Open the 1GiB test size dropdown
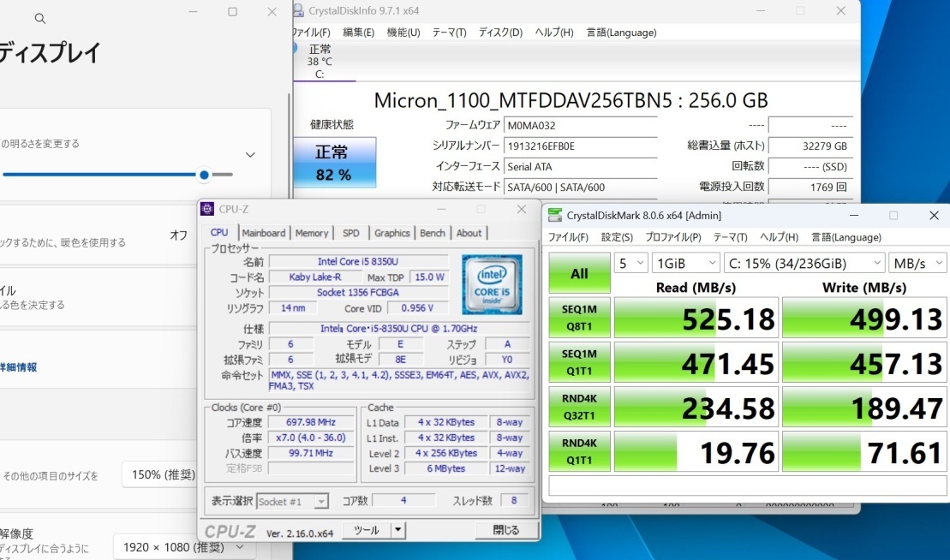Screen dimensions: 950x560 pyautogui.click(x=685, y=264)
